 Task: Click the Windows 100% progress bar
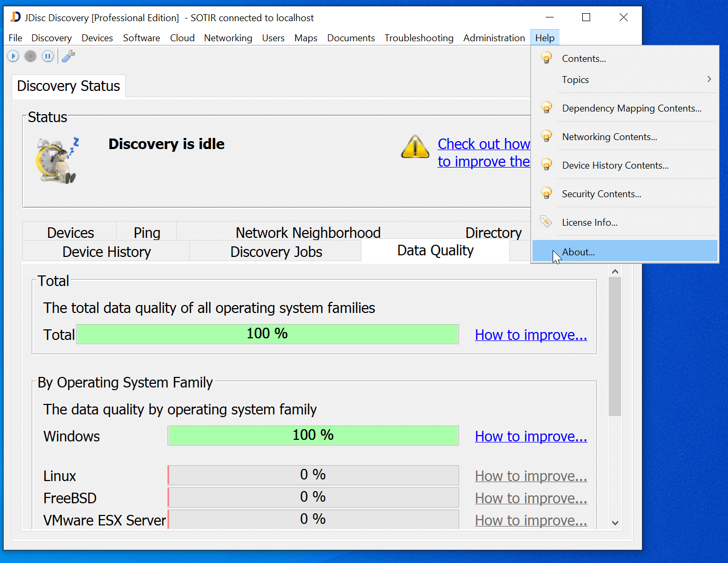313,435
